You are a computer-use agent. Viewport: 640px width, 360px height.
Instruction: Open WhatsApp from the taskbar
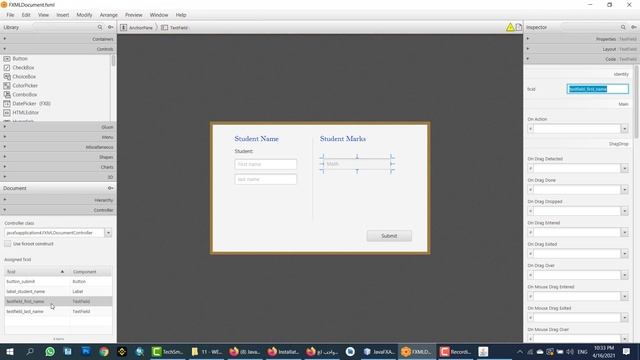click(50, 351)
